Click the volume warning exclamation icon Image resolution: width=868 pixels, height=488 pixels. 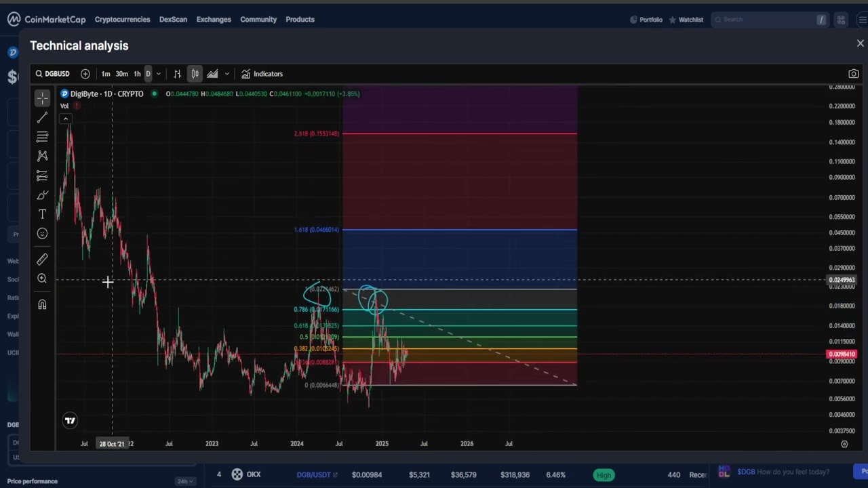pos(77,106)
